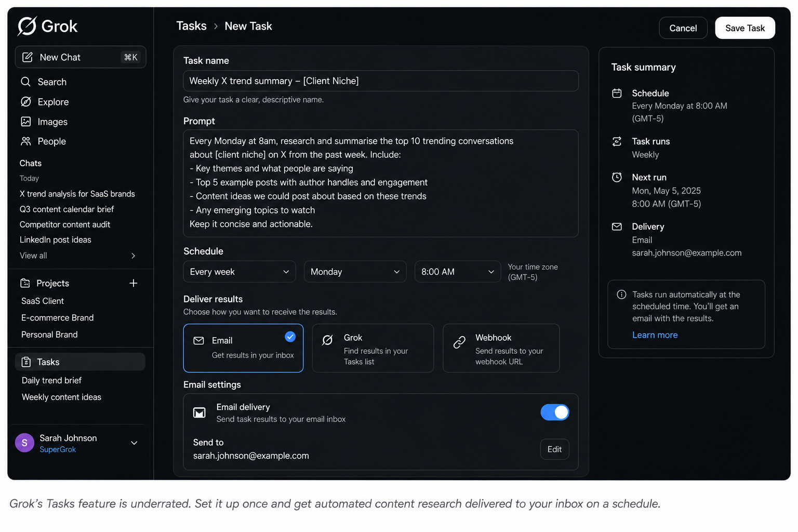Click the Grok logo icon
The image size is (798, 532).
click(27, 26)
